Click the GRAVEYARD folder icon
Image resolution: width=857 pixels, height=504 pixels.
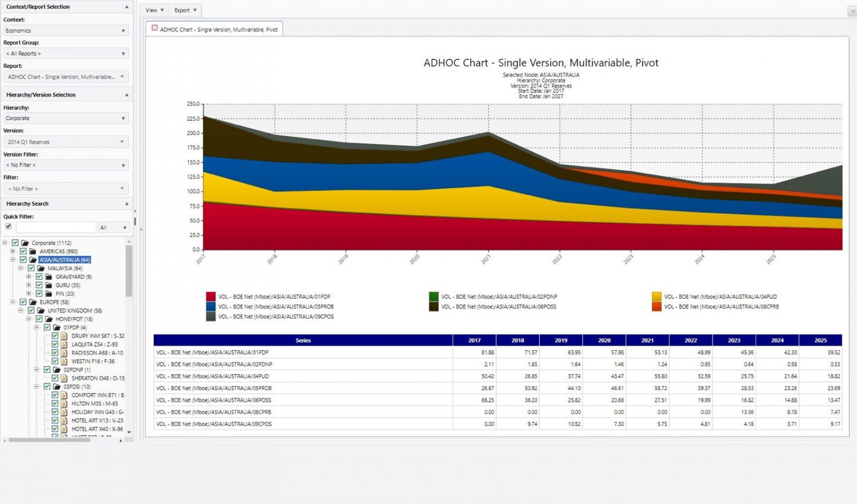49,277
